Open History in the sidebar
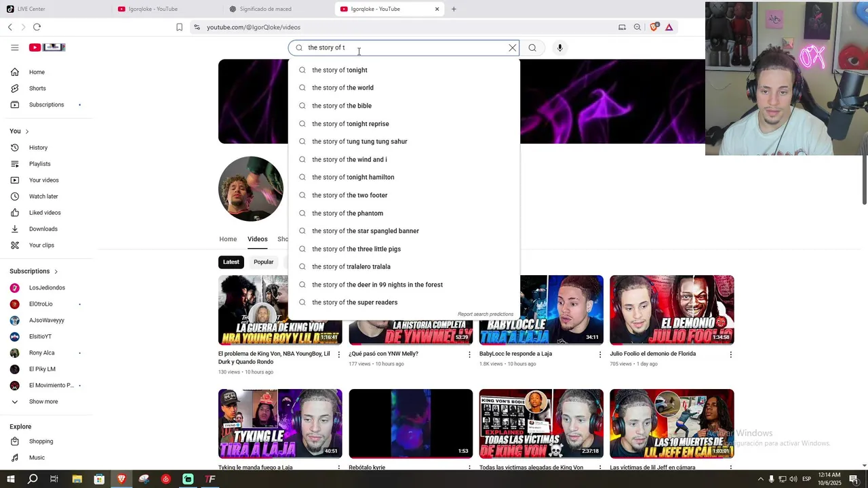 [46, 147]
